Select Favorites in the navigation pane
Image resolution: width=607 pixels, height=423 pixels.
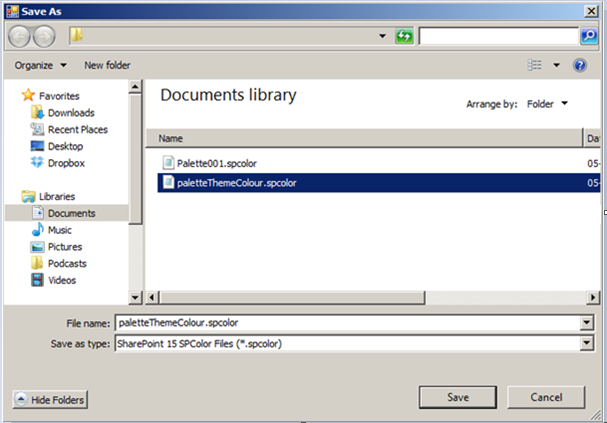59,96
